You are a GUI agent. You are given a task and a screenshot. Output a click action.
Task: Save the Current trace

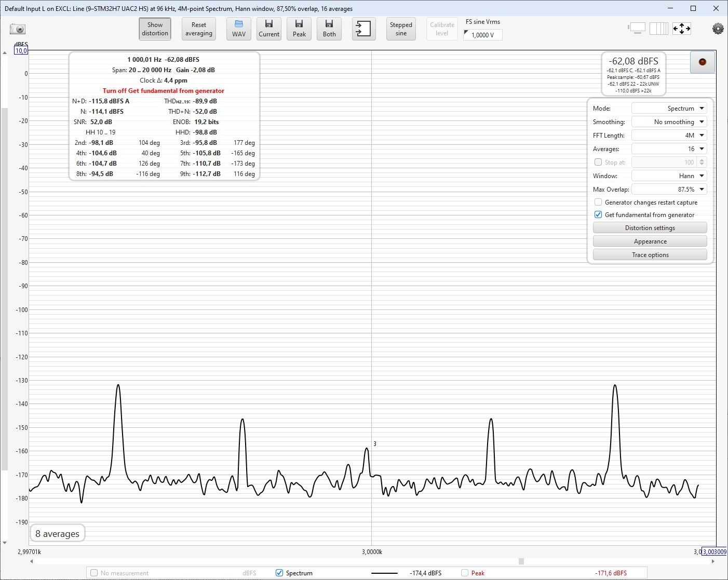tap(269, 29)
